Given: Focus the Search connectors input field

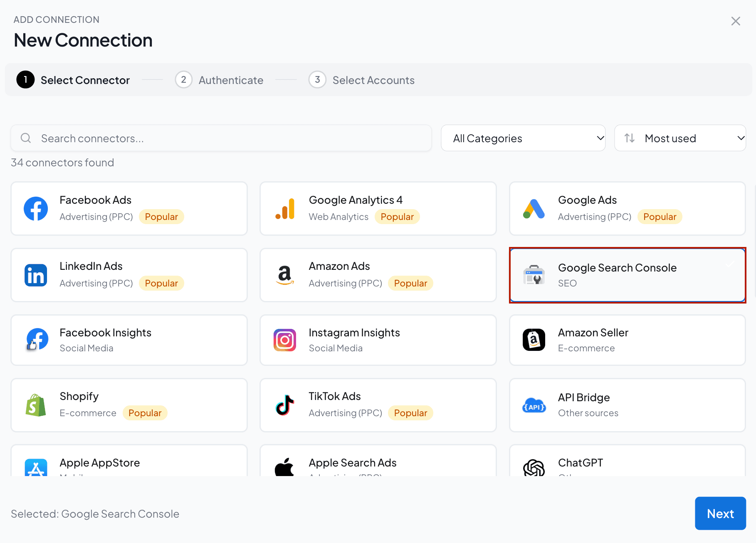Looking at the screenshot, I should 221,138.
